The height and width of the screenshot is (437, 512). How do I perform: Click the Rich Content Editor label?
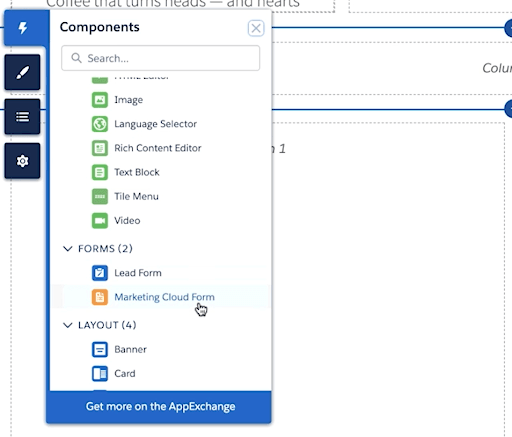[x=158, y=148]
